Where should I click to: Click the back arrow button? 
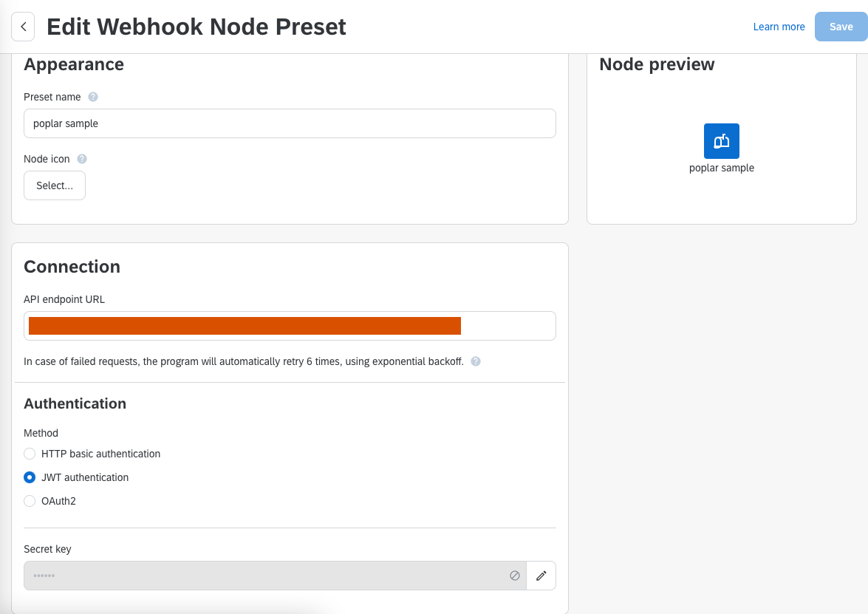23,27
